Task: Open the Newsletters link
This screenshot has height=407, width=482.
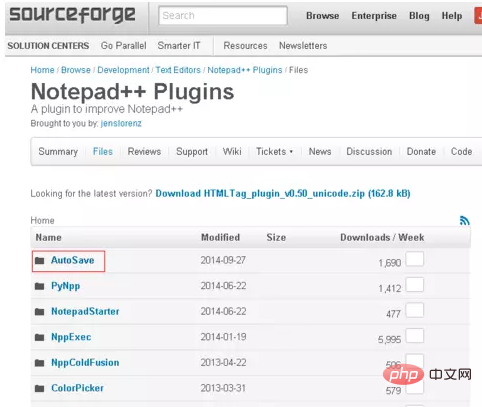Action: [x=303, y=46]
